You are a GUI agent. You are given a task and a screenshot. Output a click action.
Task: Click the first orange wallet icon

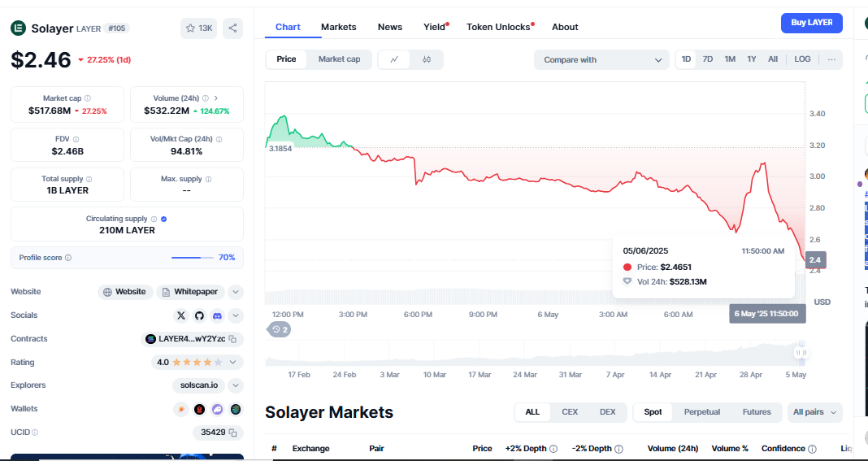[x=180, y=410]
